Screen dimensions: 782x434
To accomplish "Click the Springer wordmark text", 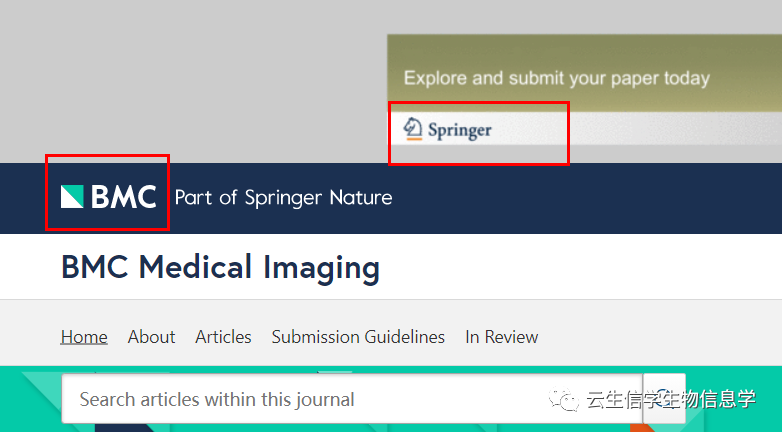I will pyautogui.click(x=459, y=130).
